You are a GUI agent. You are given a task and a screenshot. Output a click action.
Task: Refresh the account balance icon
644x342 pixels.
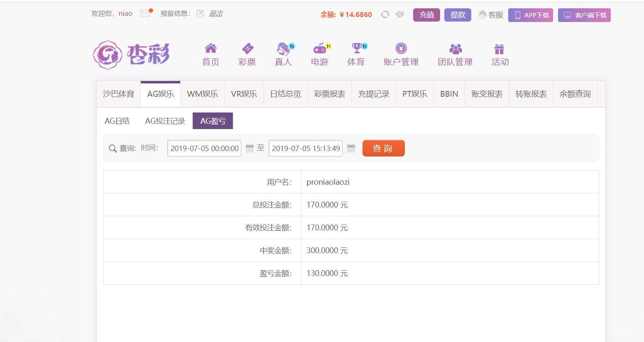(x=385, y=15)
